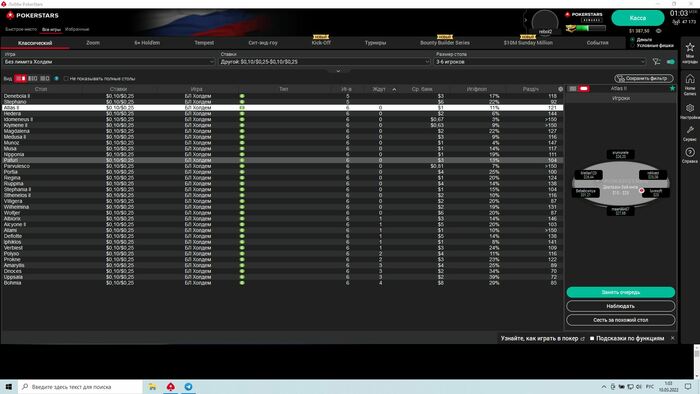
Task: Select the real money radio option
Action: pos(633,39)
